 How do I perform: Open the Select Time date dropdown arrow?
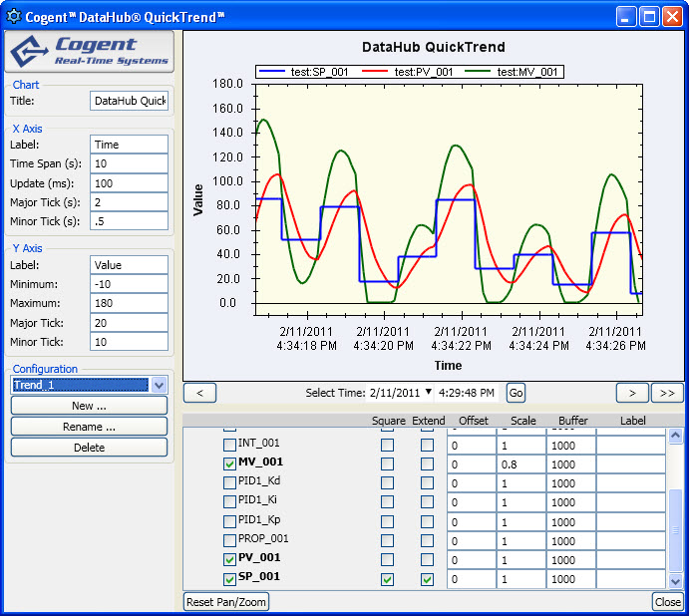(x=429, y=393)
